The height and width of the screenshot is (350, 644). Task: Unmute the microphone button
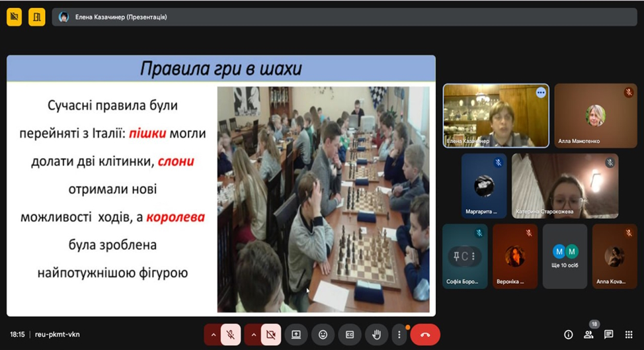point(230,335)
